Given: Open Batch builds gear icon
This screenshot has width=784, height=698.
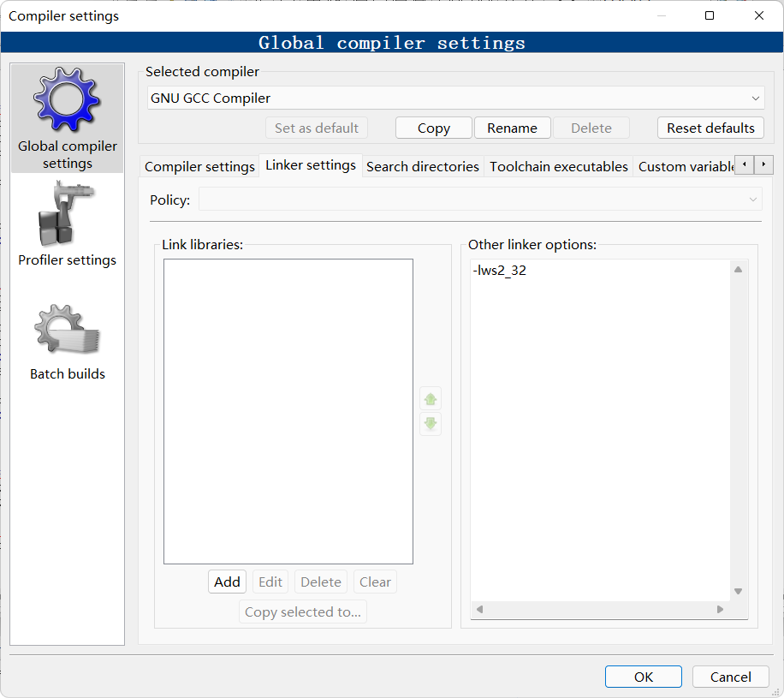Looking at the screenshot, I should (x=67, y=331).
